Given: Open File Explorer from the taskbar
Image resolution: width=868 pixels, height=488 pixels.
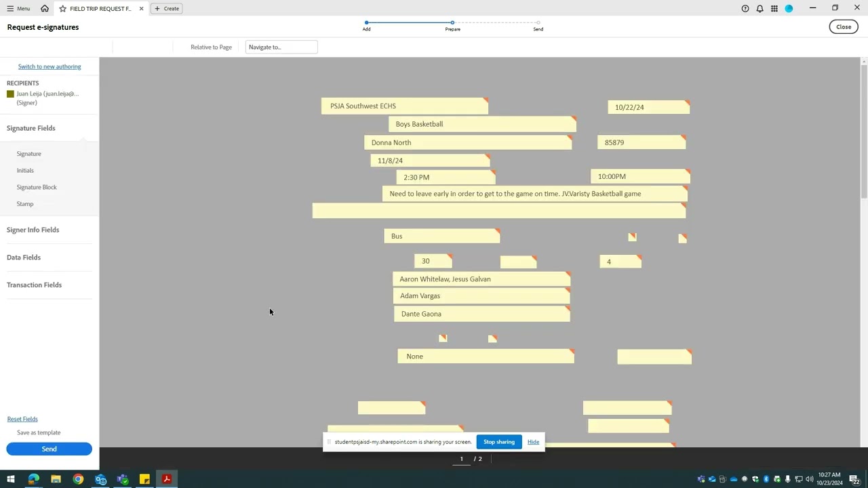Looking at the screenshot, I should 56,479.
